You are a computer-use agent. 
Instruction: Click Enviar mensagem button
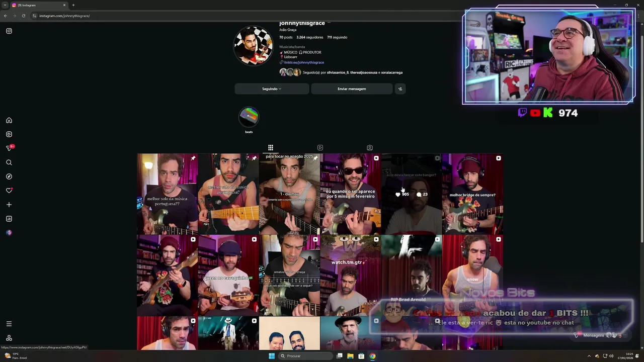(x=352, y=89)
